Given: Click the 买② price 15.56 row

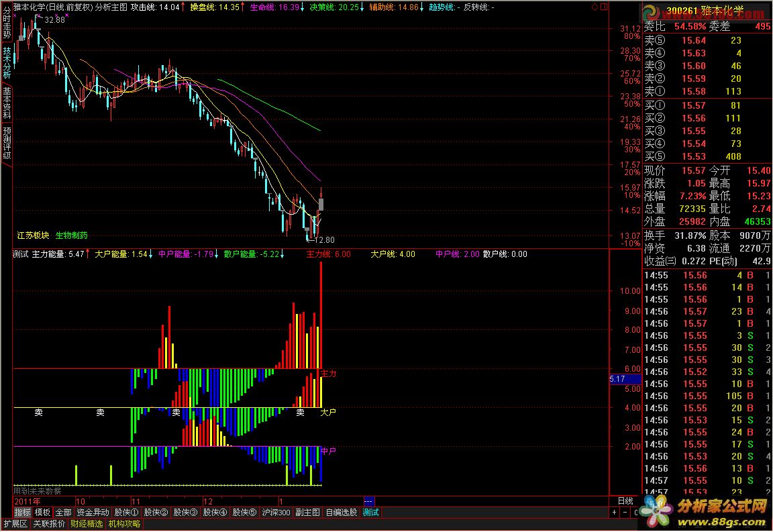Looking at the screenshot, I should pyautogui.click(x=707, y=118).
